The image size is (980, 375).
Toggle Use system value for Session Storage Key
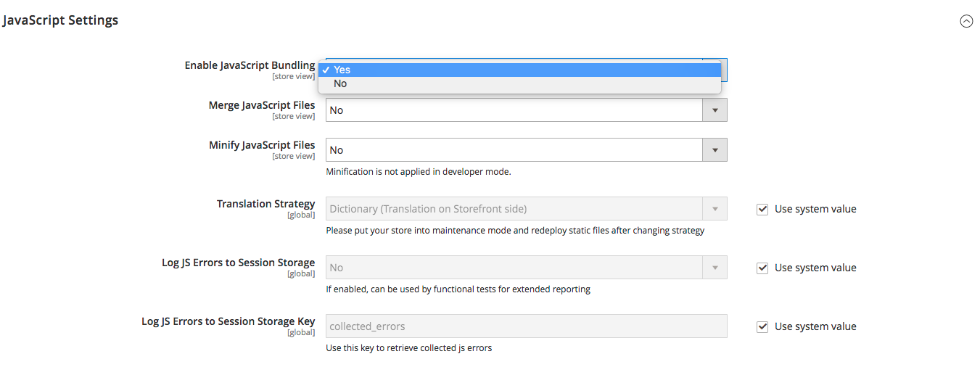click(x=762, y=326)
